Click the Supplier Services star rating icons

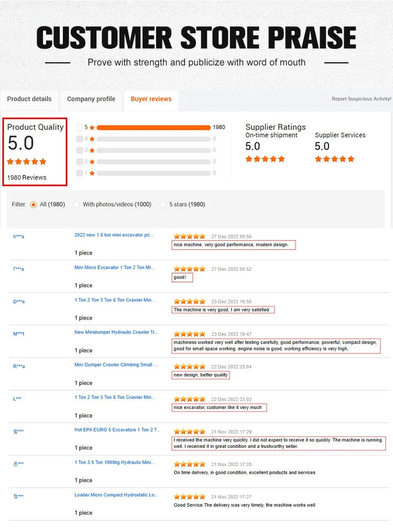point(334,159)
